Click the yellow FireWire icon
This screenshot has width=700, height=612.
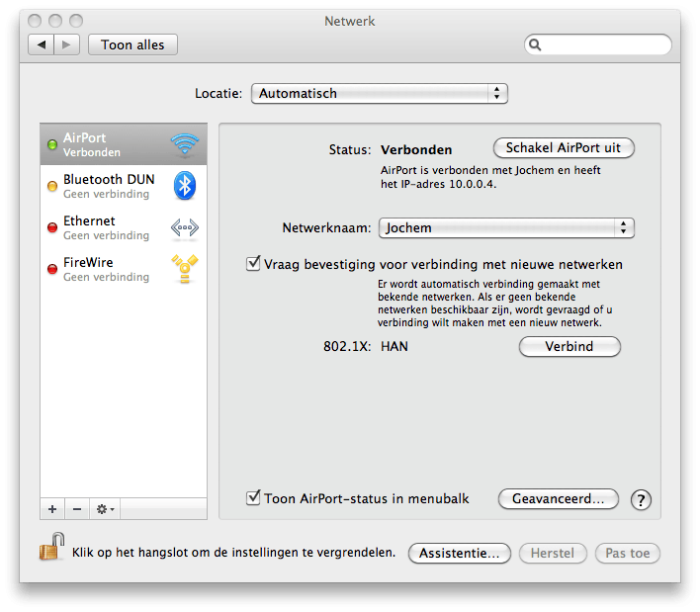coord(184,269)
